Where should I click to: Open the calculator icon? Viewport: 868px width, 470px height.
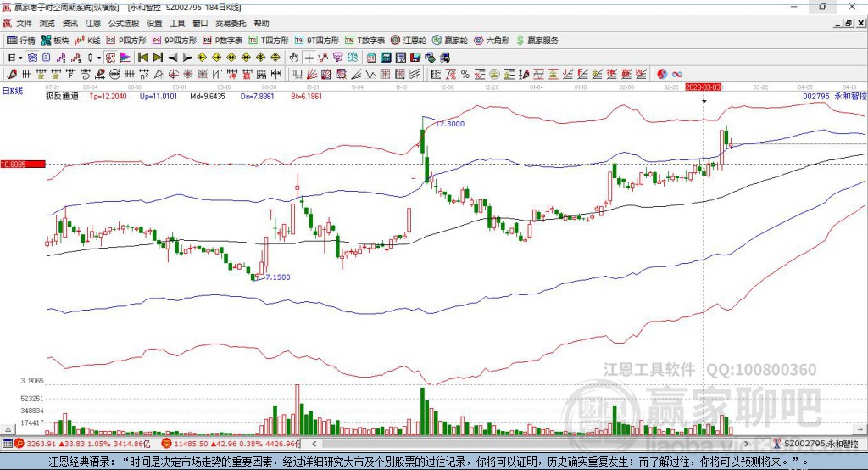click(386, 58)
